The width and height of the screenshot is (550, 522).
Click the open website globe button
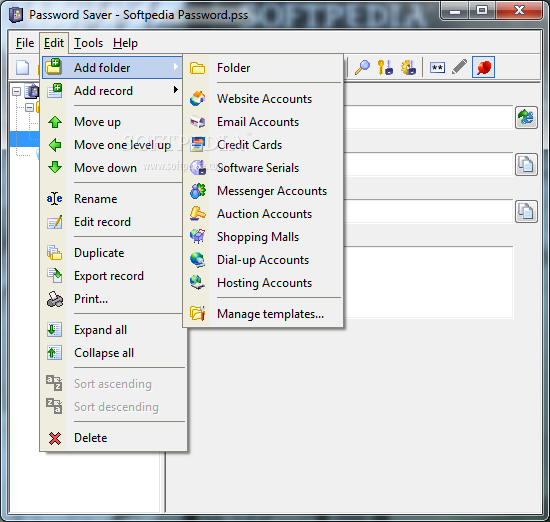(526, 118)
